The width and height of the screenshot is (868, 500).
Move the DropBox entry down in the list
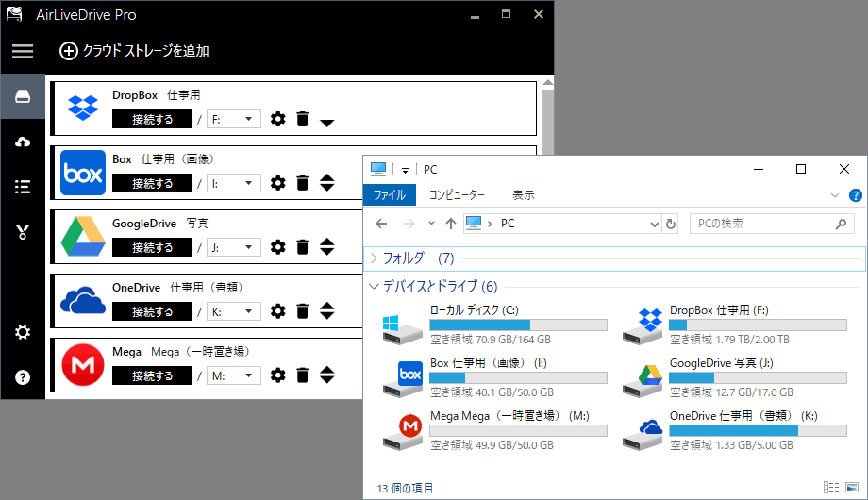(x=327, y=123)
